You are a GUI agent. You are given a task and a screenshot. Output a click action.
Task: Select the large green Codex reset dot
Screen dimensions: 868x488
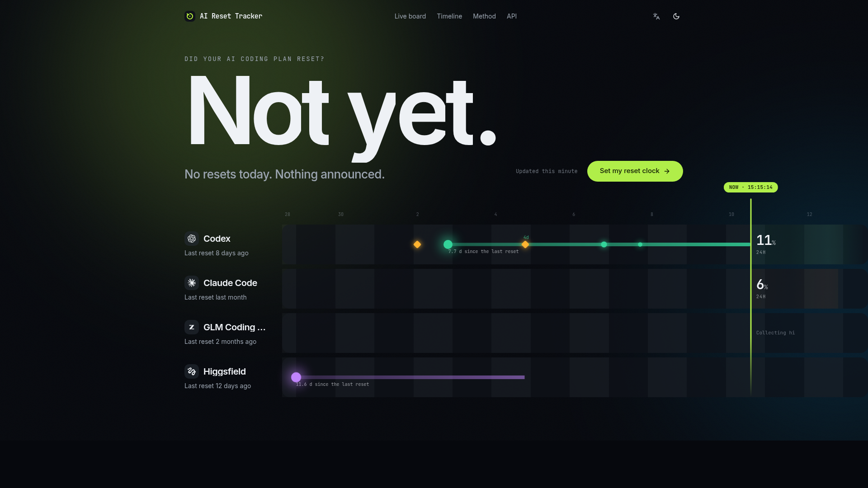coord(448,244)
